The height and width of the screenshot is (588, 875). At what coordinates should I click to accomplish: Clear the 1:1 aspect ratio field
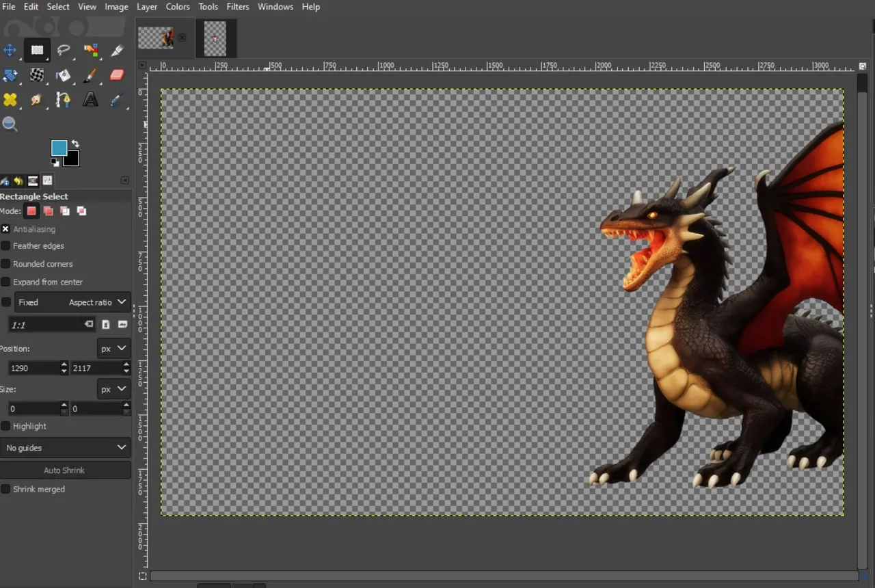(x=89, y=324)
